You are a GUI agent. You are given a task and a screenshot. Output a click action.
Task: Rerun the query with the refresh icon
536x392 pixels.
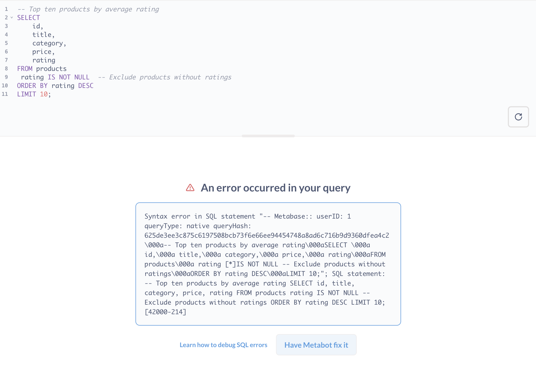[518, 117]
